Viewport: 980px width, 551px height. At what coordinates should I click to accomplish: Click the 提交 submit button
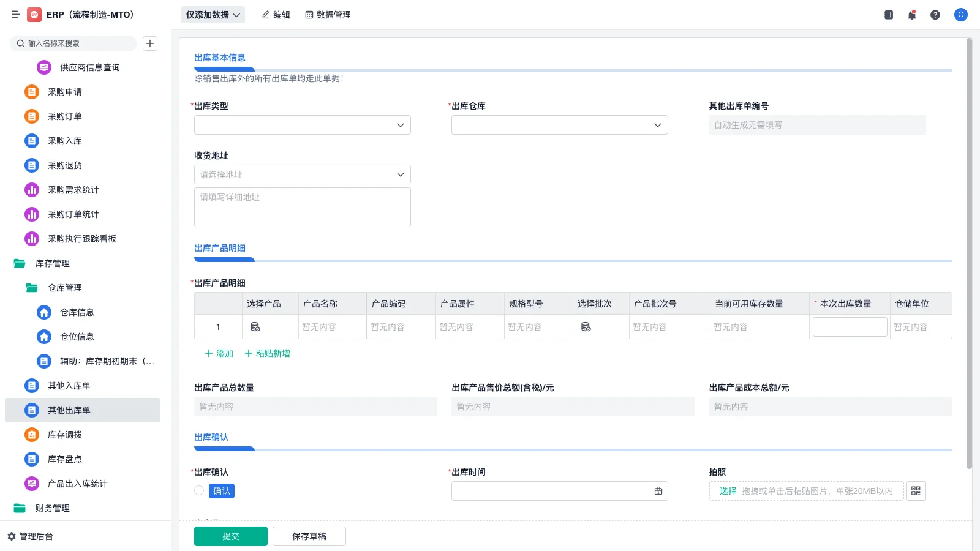point(230,536)
